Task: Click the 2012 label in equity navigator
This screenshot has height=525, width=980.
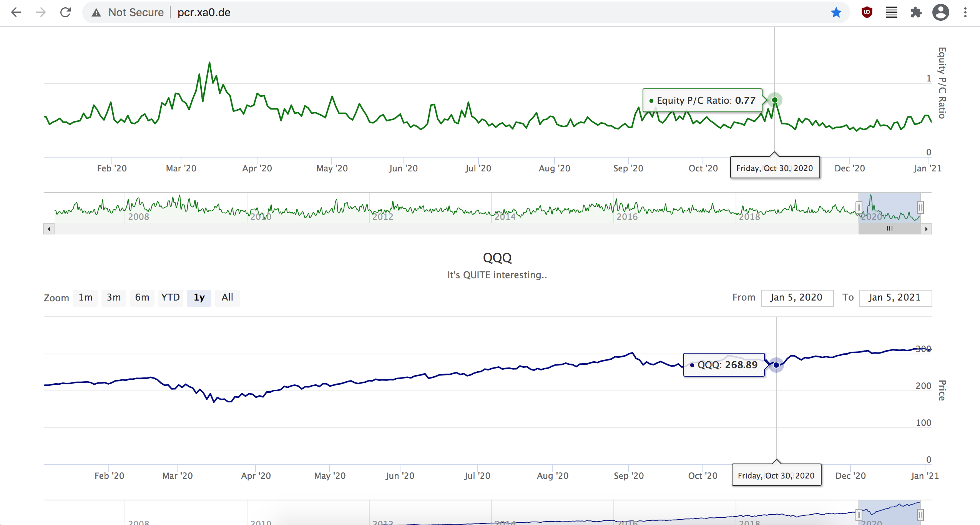Action: [x=383, y=217]
